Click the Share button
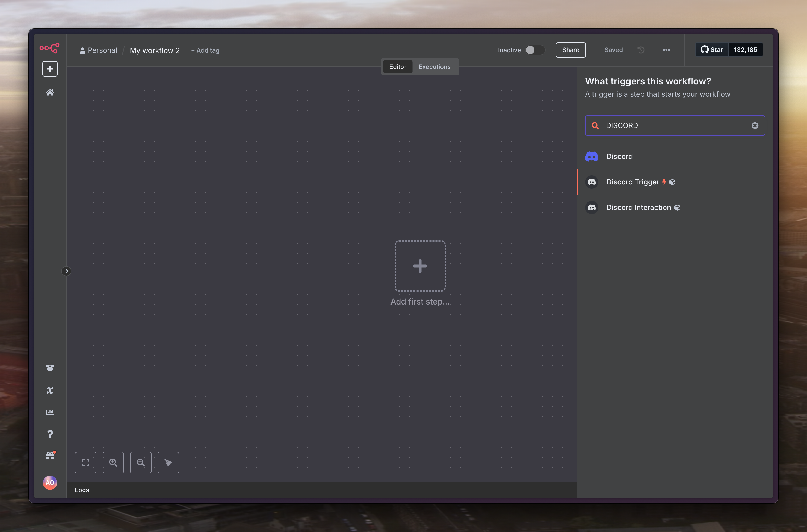 [x=570, y=50]
